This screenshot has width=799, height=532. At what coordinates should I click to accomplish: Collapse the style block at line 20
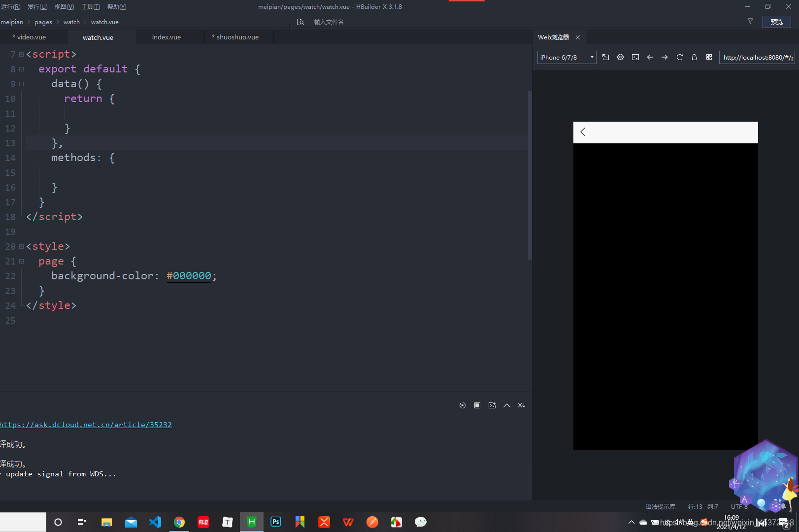pyautogui.click(x=21, y=246)
